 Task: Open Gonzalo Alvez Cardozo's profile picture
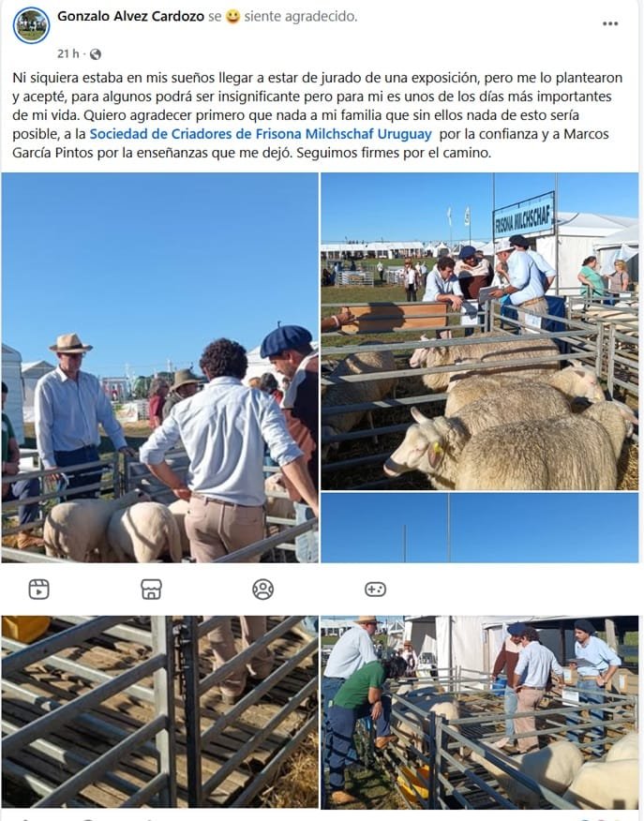tap(32, 25)
